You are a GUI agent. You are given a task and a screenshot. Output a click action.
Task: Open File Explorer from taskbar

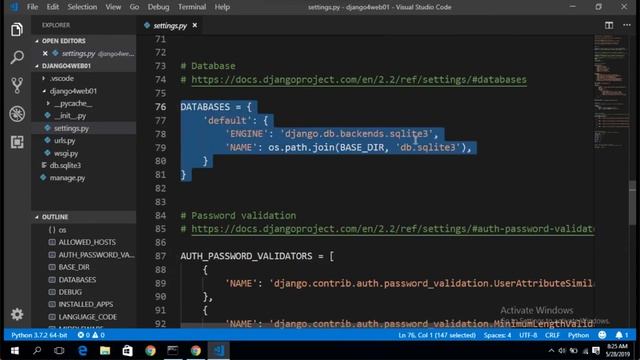pos(105,351)
